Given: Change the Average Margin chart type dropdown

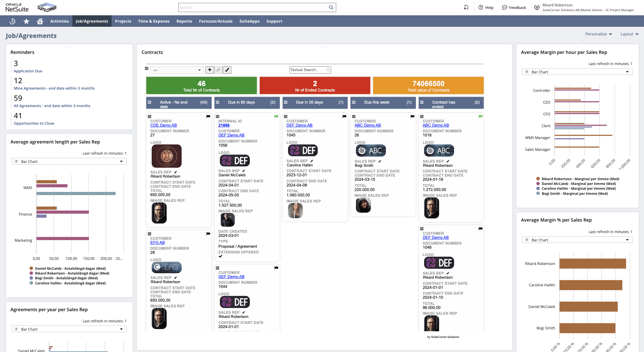Looking at the screenshot, I should [577, 71].
